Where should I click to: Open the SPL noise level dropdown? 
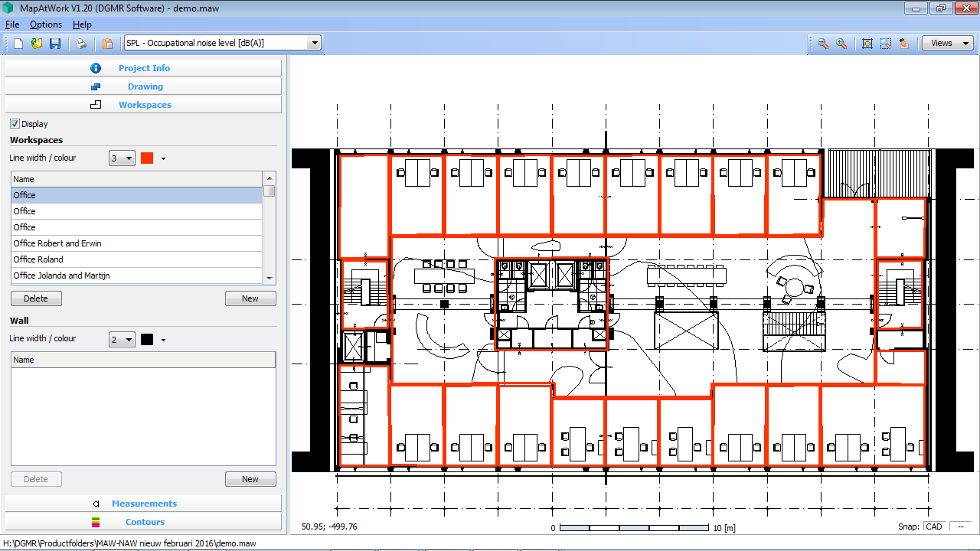point(314,43)
